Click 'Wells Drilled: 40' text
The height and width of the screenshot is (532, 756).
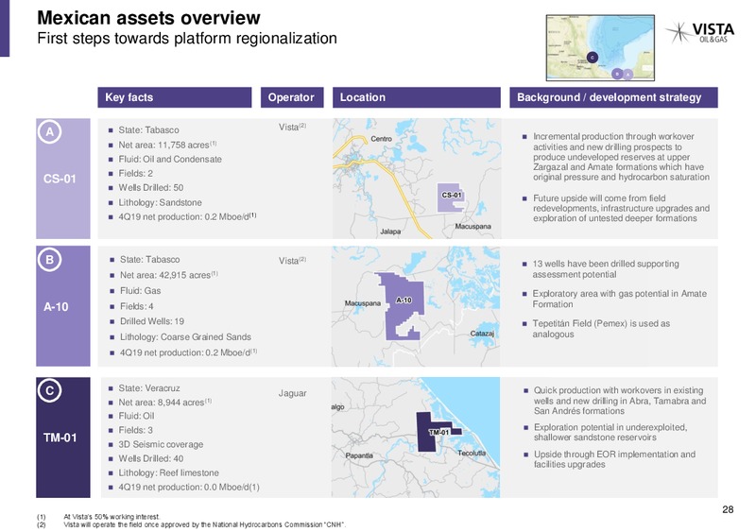click(151, 458)
